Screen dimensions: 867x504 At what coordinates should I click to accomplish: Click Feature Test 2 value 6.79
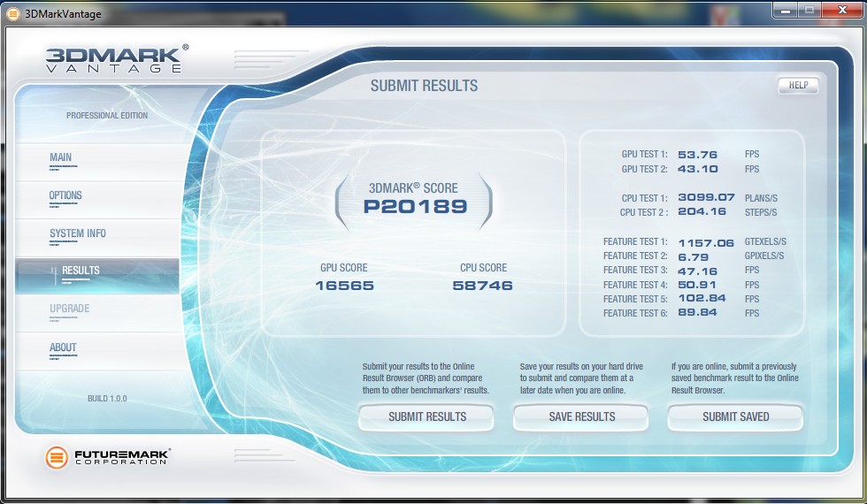coord(693,257)
